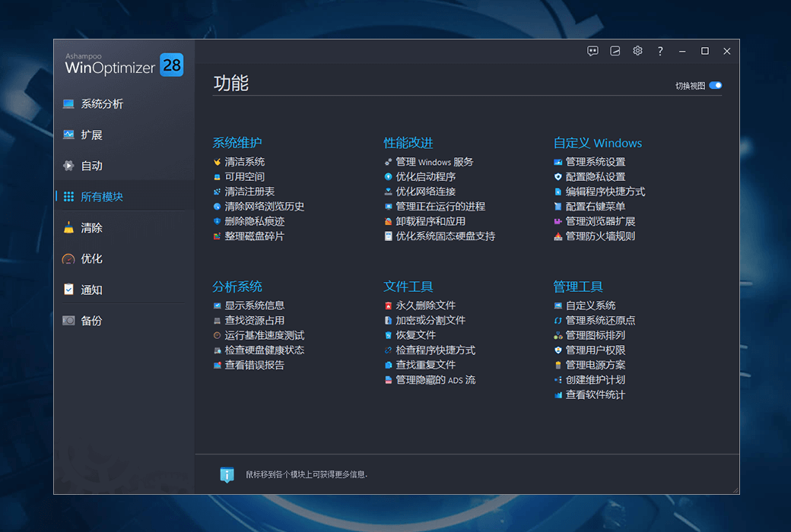Click the skin/theme edit icon in title bar

click(615, 51)
